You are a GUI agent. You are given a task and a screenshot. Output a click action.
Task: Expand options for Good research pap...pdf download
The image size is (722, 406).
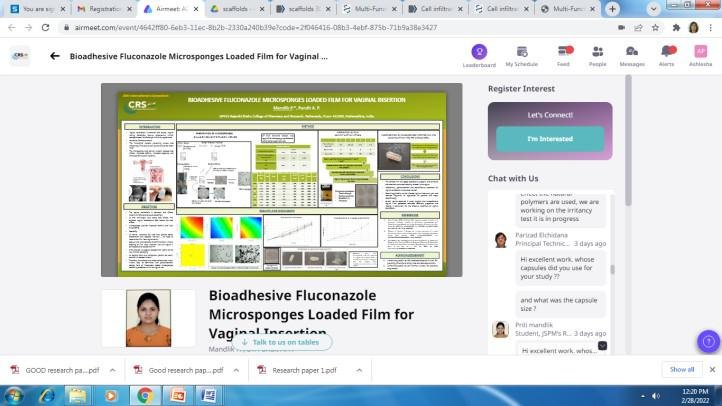236,370
